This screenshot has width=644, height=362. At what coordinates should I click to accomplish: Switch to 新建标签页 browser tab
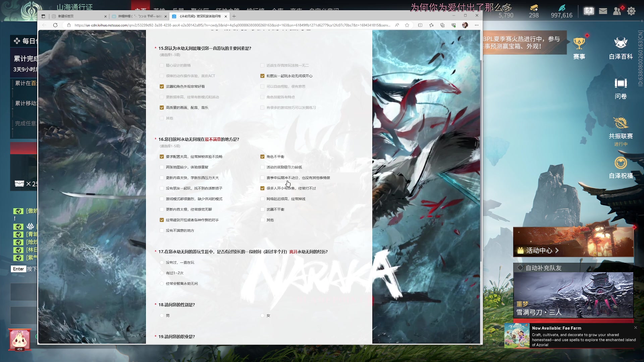(x=79, y=16)
